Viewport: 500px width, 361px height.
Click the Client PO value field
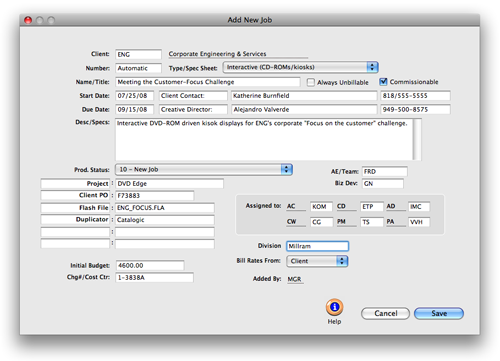154,196
